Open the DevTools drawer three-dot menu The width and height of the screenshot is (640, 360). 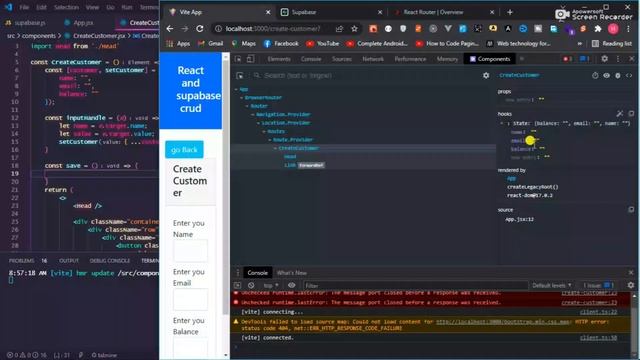click(238, 273)
